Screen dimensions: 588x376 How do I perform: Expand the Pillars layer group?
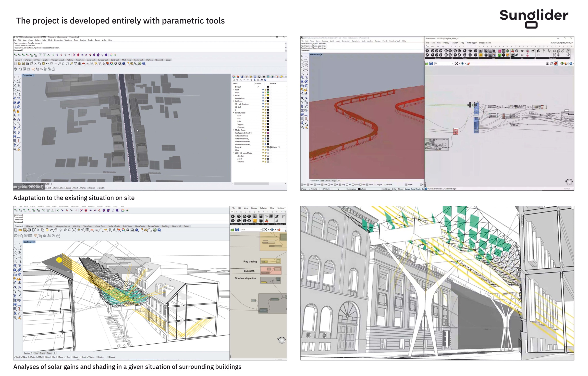tap(233, 96)
